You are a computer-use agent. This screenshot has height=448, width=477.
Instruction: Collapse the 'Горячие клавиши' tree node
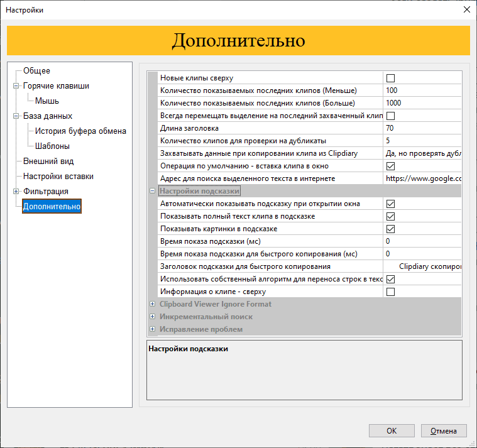pyautogui.click(x=16, y=86)
